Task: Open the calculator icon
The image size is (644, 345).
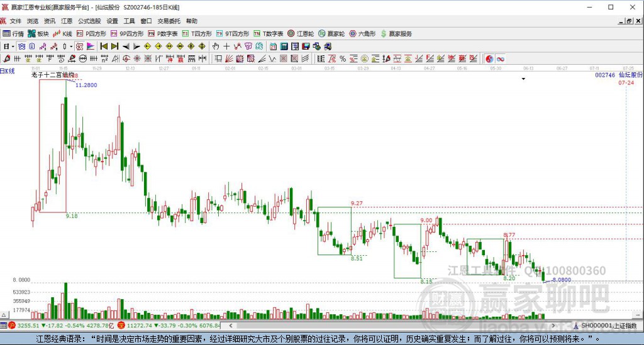Action: [284, 47]
